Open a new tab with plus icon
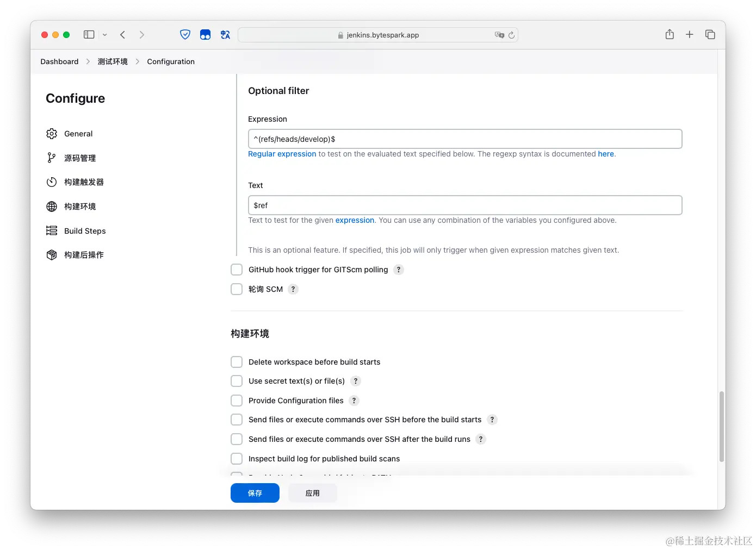756x550 pixels. (x=690, y=34)
